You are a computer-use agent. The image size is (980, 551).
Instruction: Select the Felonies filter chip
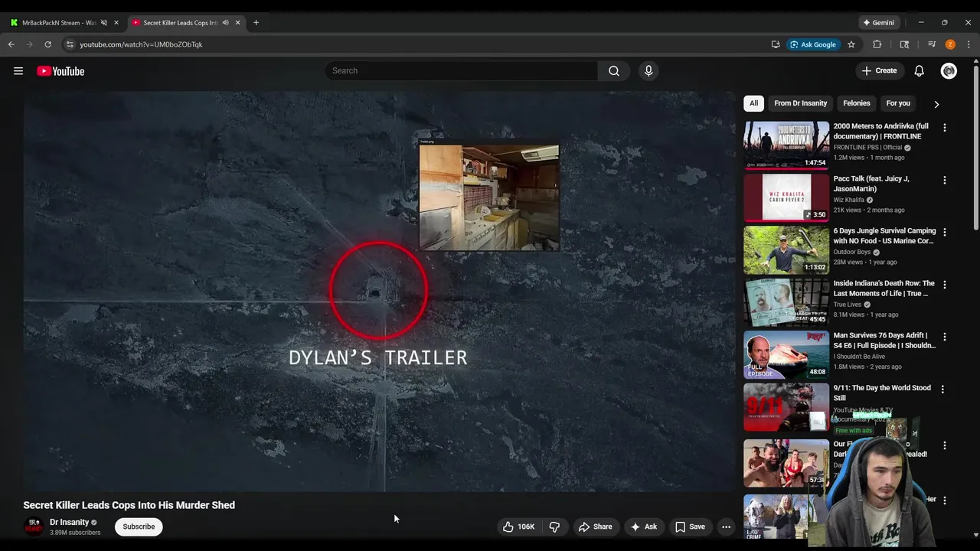click(x=856, y=103)
